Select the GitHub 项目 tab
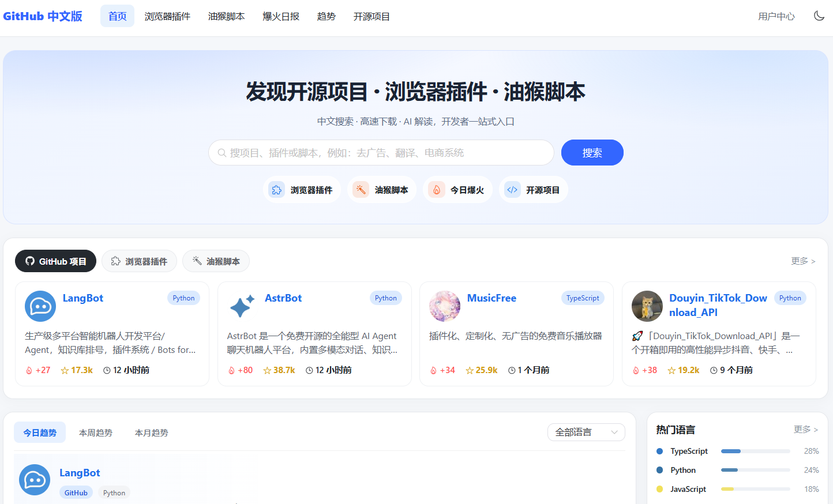 55,261
